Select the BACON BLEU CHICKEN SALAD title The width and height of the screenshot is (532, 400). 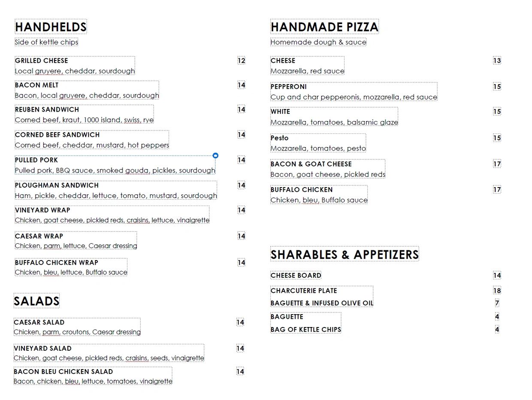pyautogui.click(x=63, y=372)
